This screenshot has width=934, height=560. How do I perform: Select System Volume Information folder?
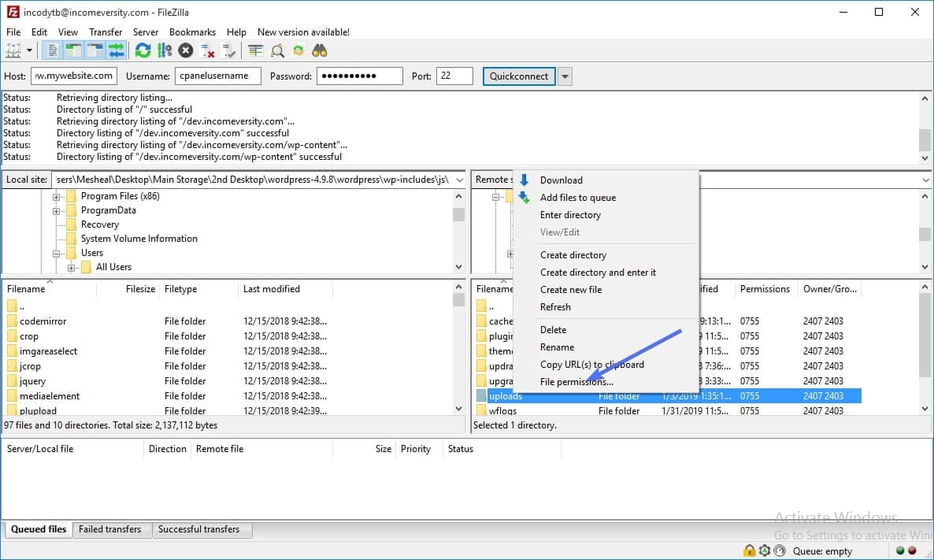139,239
